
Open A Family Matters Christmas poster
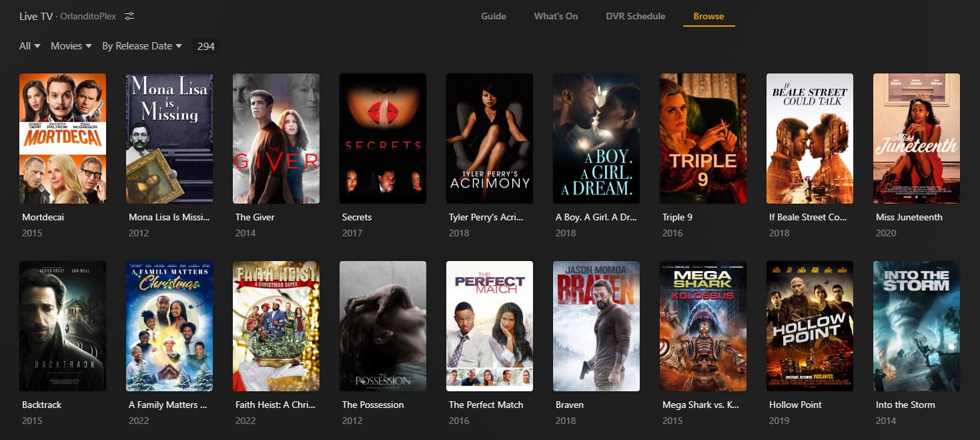coord(169,326)
